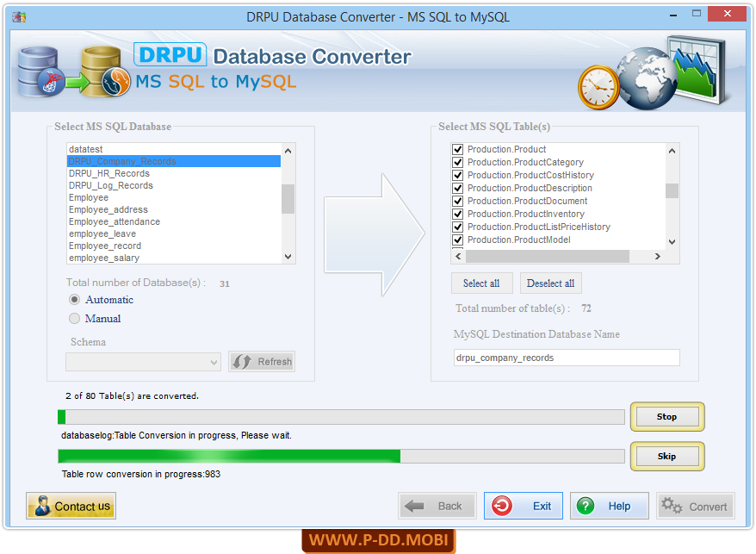The height and width of the screenshot is (554, 756).
Task: Select employee_leave database
Action: (x=174, y=233)
